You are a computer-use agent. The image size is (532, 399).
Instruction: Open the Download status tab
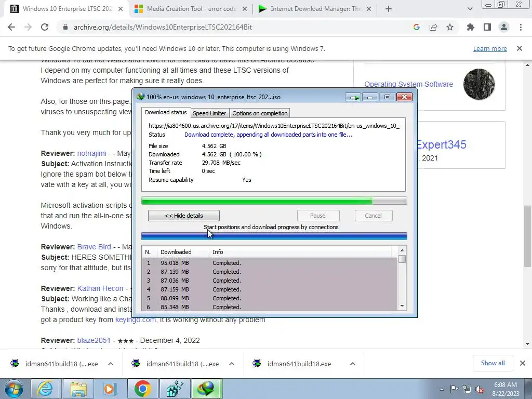166,112
